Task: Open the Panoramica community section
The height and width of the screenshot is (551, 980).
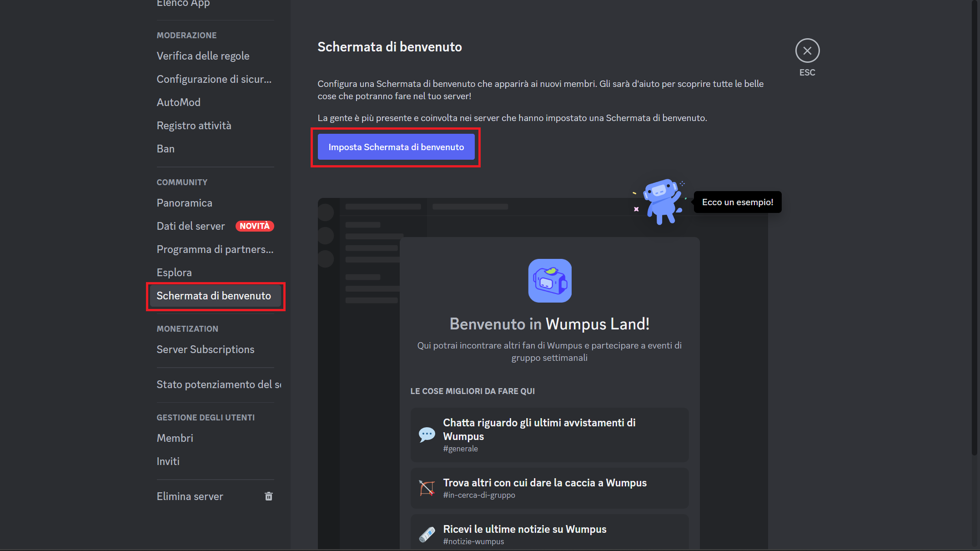Action: (184, 202)
